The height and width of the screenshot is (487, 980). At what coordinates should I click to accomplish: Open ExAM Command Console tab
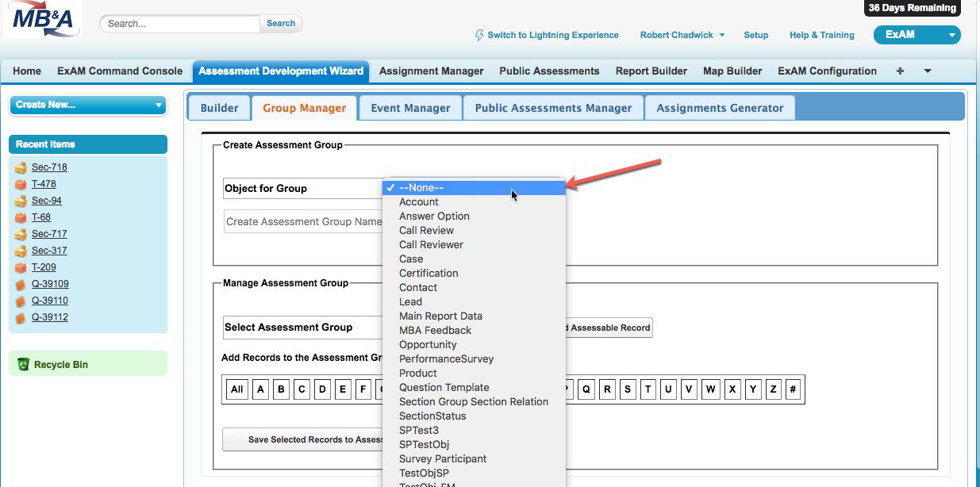pos(120,71)
